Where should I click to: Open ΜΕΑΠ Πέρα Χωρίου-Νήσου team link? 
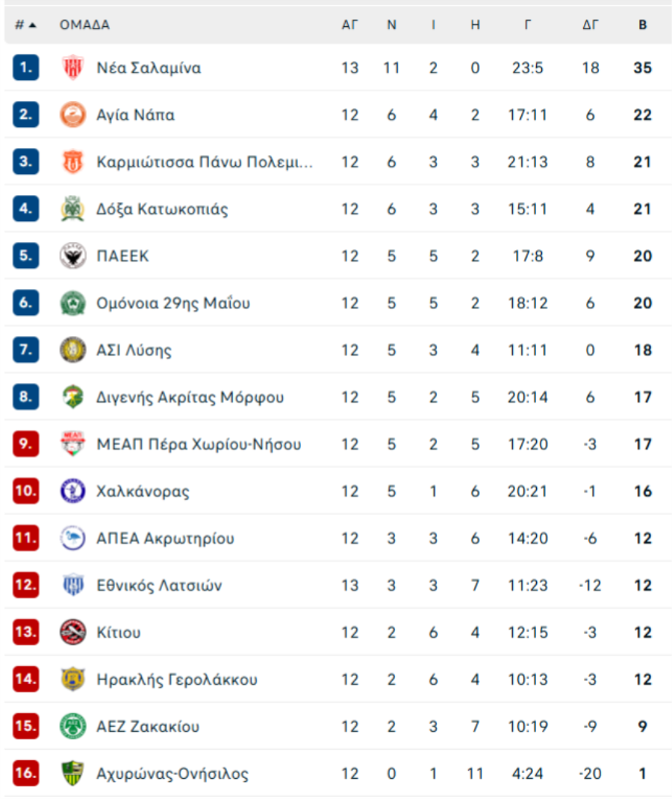pos(199,444)
